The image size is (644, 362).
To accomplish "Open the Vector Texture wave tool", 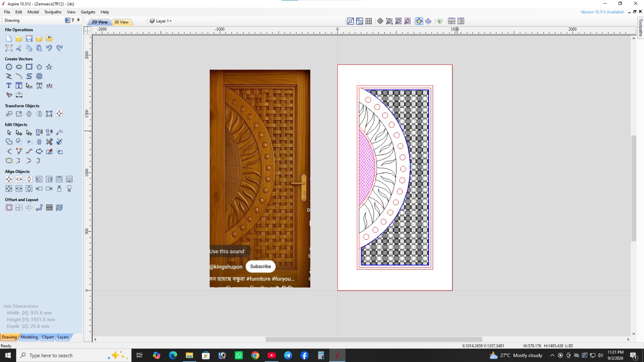I will pos(39,76).
